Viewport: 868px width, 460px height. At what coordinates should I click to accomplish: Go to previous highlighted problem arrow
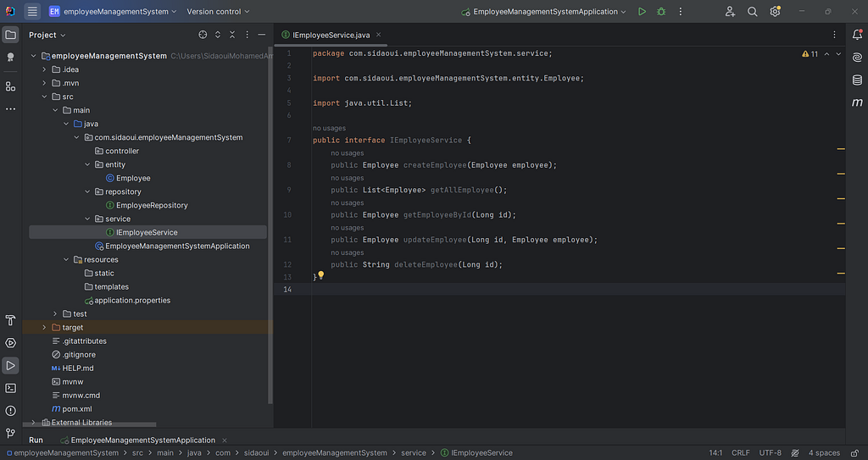point(826,54)
